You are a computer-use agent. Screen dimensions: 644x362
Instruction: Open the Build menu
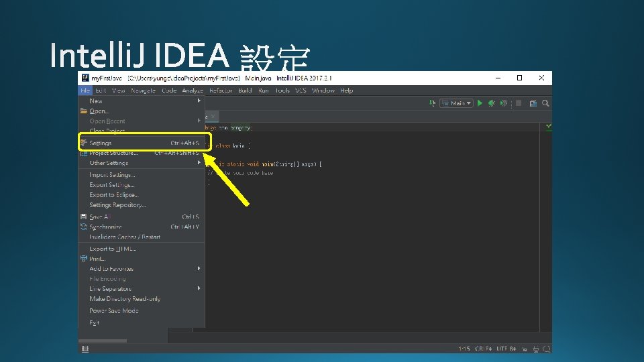[245, 90]
